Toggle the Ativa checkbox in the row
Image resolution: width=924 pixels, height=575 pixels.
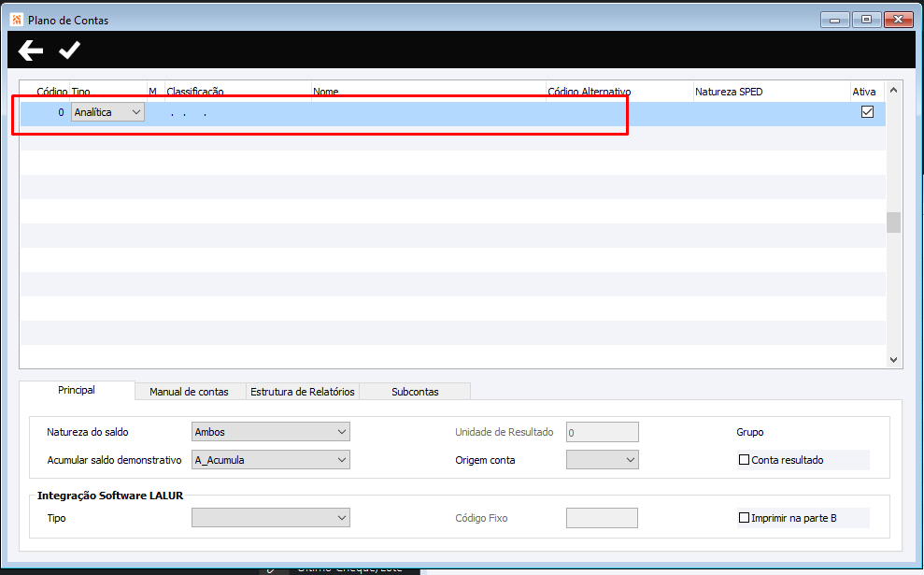[867, 112]
